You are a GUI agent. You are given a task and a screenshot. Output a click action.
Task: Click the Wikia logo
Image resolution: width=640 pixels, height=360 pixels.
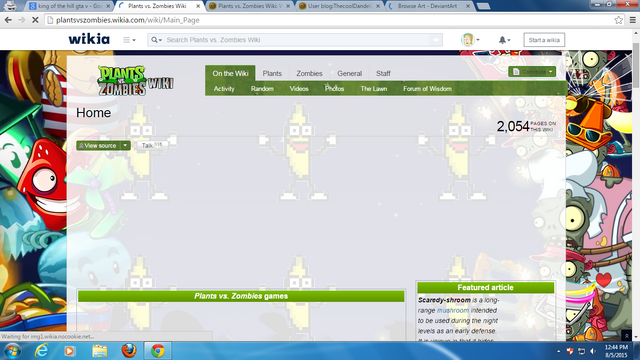(x=89, y=39)
